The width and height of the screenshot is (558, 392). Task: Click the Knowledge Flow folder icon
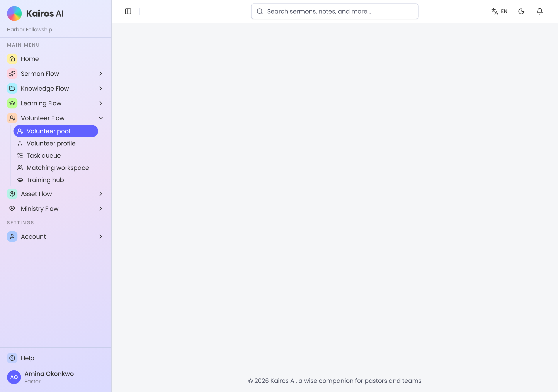[x=12, y=88]
